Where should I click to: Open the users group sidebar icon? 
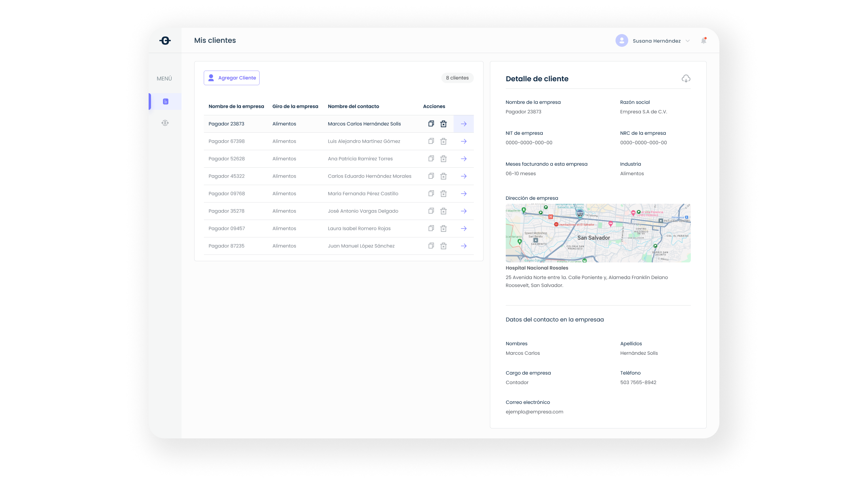click(165, 123)
